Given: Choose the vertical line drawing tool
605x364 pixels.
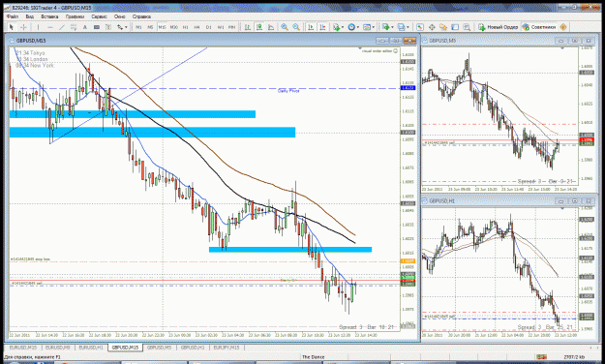Looking at the screenshot, I should (x=38, y=27).
